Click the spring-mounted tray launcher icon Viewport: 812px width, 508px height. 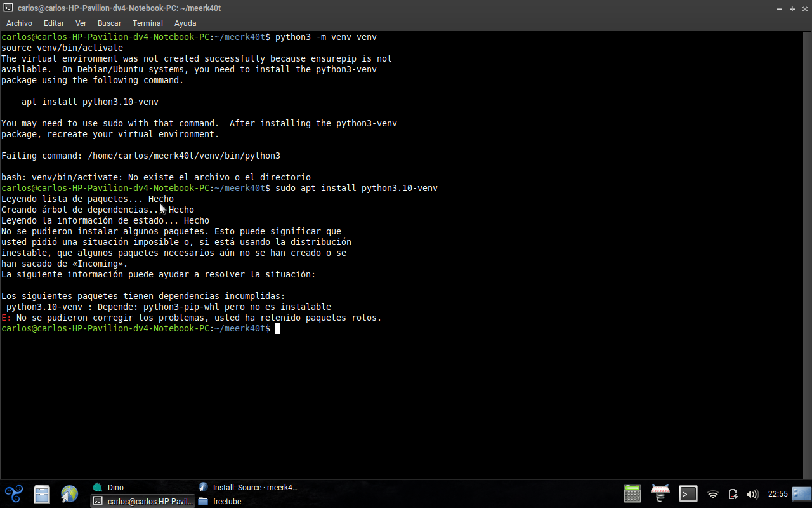pyautogui.click(x=660, y=494)
